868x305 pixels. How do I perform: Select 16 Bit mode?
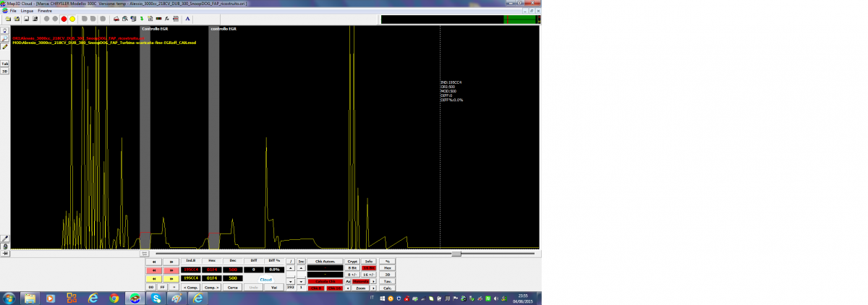(369, 268)
